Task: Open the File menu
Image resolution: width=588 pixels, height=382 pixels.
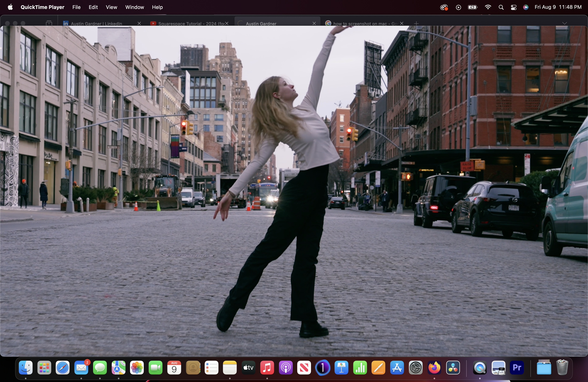Action: pos(76,7)
